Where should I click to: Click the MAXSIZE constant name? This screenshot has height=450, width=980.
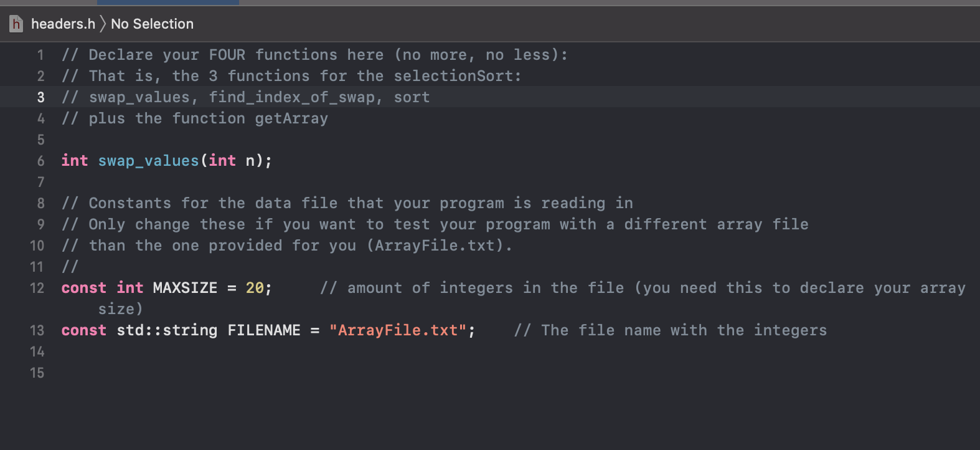[185, 288]
